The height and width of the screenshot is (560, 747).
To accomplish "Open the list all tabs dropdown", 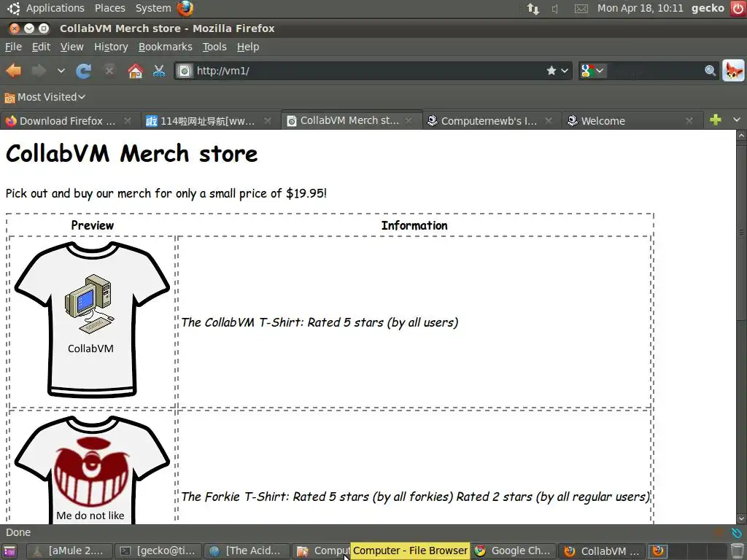I will [x=737, y=120].
